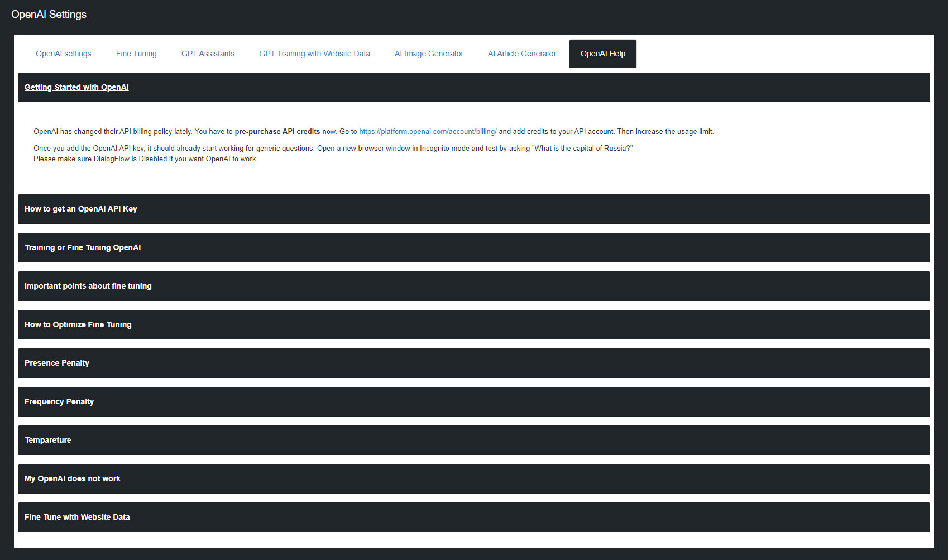This screenshot has height=560, width=948.
Task: Expand How to get an OpenAI API Key
Action: click(474, 209)
